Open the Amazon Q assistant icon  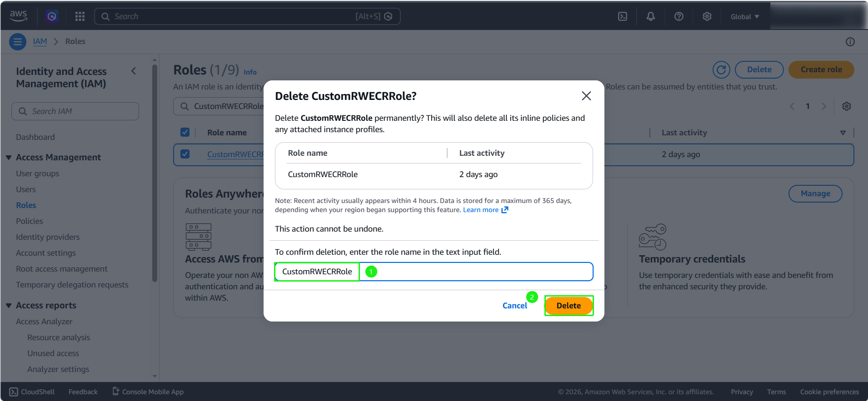(x=52, y=16)
